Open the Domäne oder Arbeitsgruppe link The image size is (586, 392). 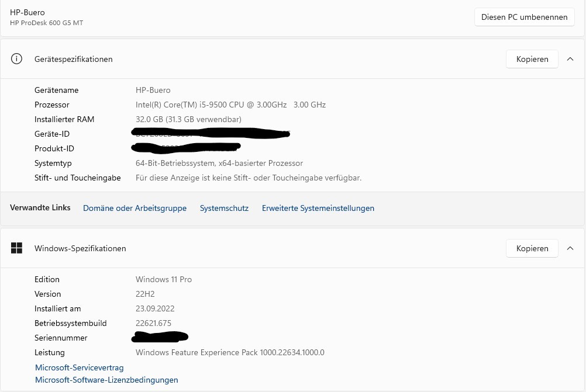click(135, 208)
